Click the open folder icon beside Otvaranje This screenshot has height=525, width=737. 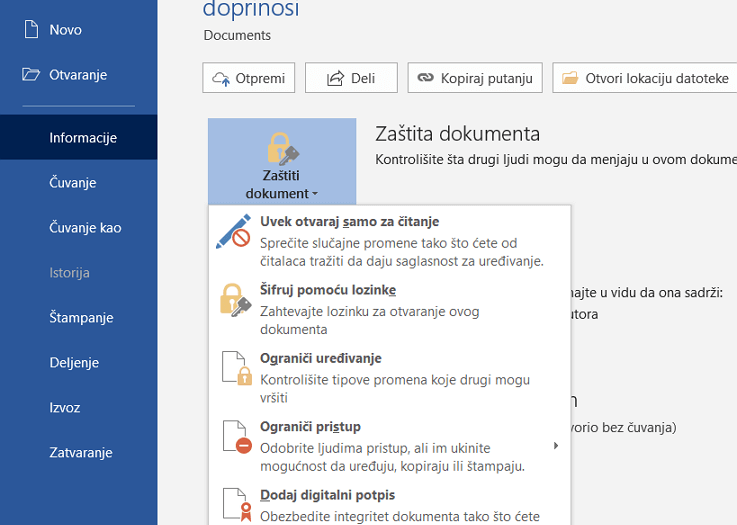[30, 75]
